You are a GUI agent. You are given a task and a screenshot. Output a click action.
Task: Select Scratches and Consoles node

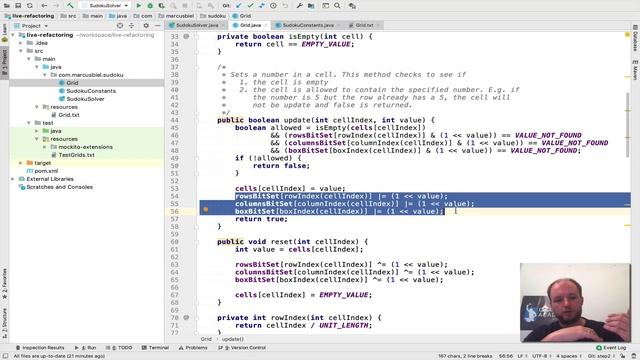[x=59, y=187]
